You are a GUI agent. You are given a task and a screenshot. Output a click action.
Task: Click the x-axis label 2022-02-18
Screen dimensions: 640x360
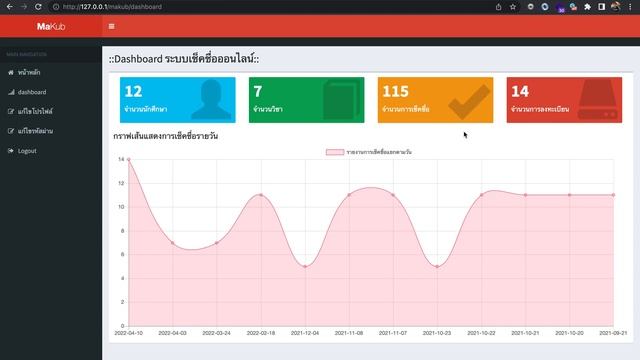(261, 333)
